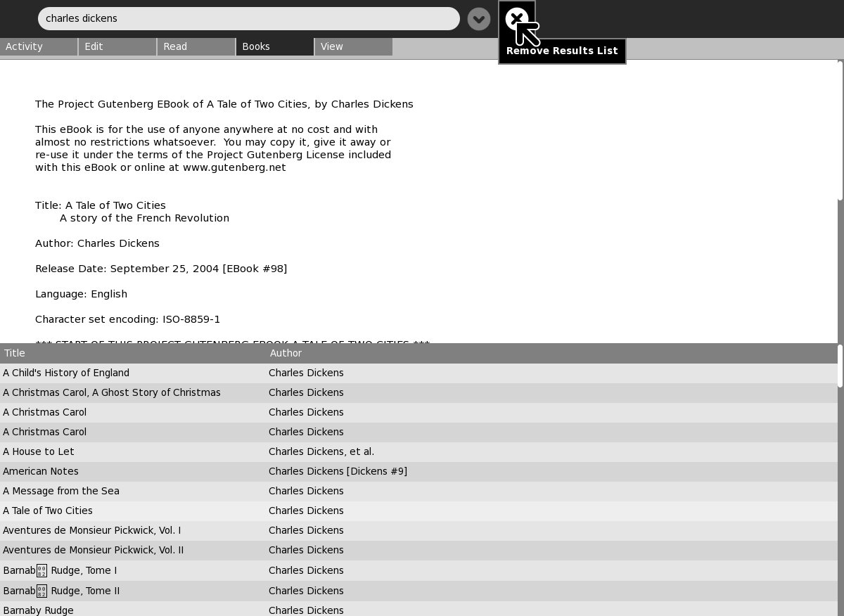Switch to the Activity tab

39,46
